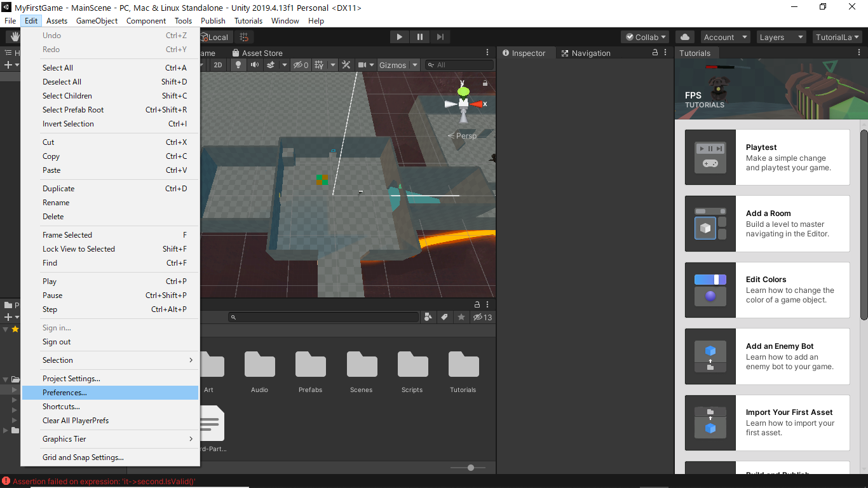The height and width of the screenshot is (488, 868).
Task: Adjust the Project icon size slider
Action: click(471, 468)
